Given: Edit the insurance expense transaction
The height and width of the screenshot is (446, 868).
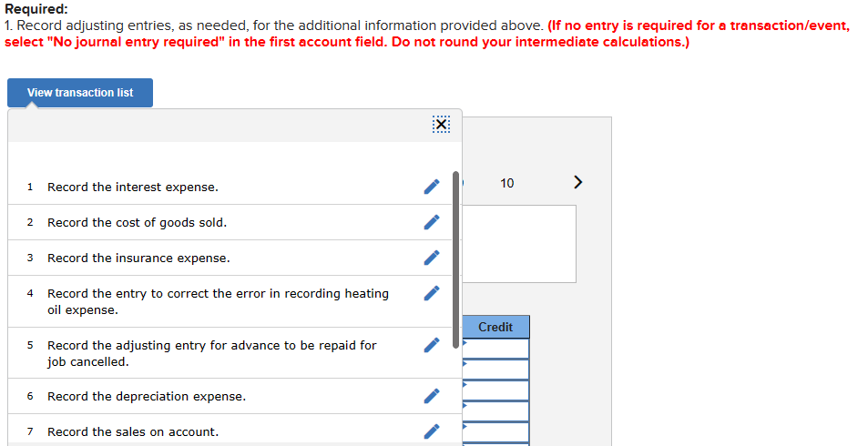Looking at the screenshot, I should click(432, 258).
